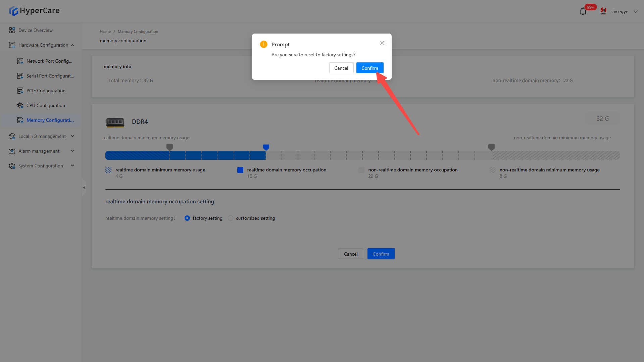Click Confirm at the bottom of the memory form
This screenshot has width=644, height=362.
[381, 254]
